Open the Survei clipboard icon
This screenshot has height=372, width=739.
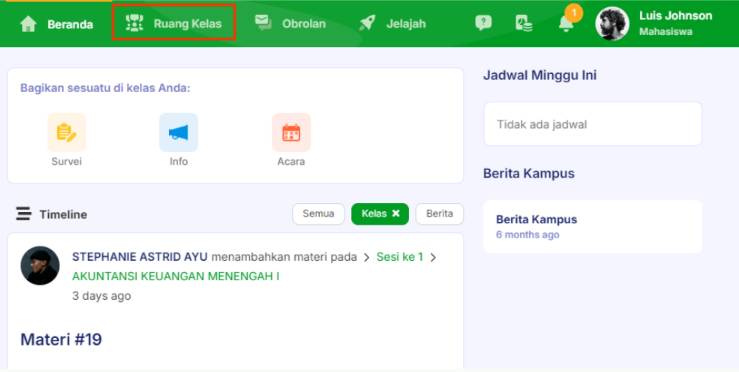[66, 132]
